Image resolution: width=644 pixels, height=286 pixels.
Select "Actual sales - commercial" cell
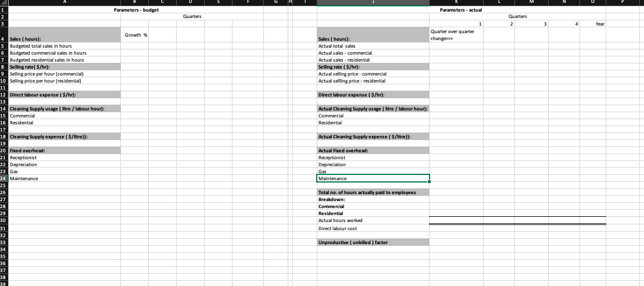[x=373, y=53]
